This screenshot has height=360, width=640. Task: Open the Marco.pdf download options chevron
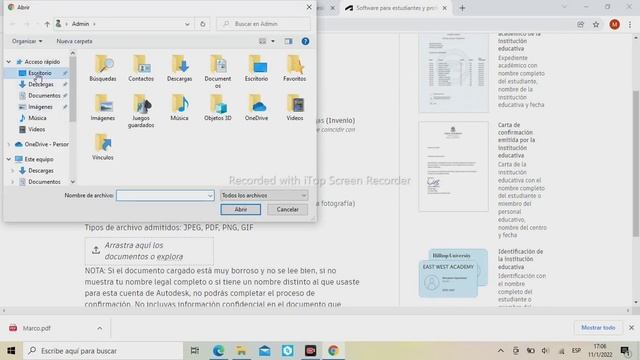click(x=100, y=328)
